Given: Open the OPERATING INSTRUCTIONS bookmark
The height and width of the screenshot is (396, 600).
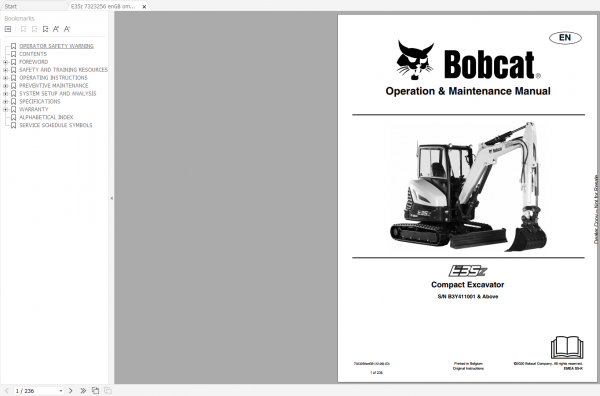Looking at the screenshot, I should click(x=53, y=78).
